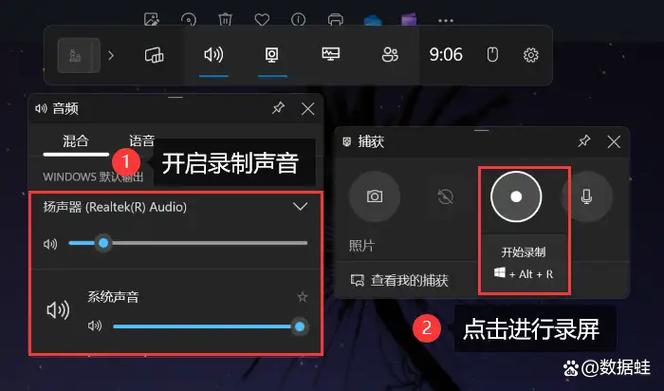Toggle the Audio widget button in Game Bar

point(214,55)
